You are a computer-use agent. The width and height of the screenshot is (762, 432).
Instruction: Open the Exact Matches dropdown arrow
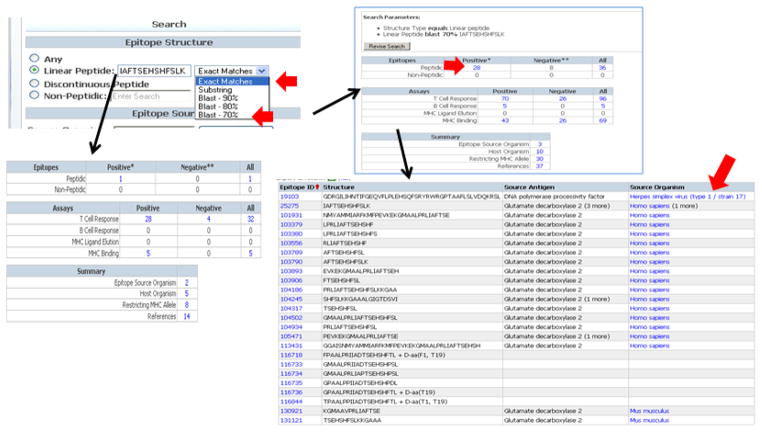[x=262, y=71]
